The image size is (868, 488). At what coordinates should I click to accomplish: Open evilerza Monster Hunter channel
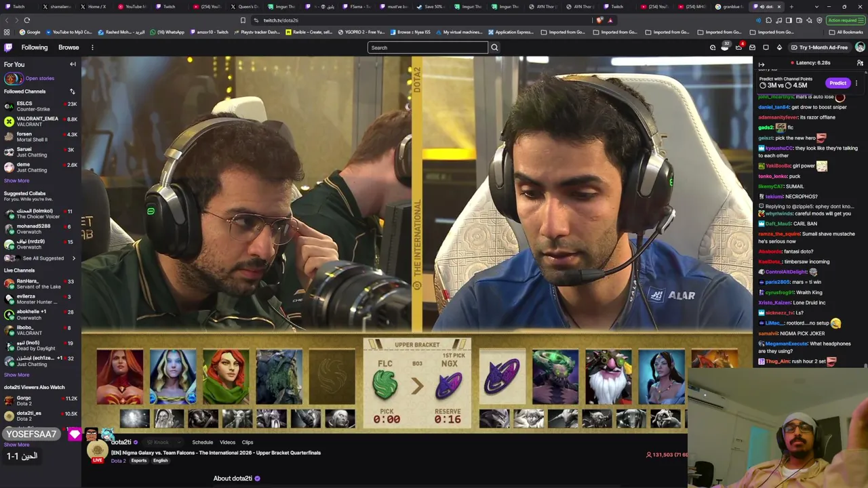click(41, 299)
